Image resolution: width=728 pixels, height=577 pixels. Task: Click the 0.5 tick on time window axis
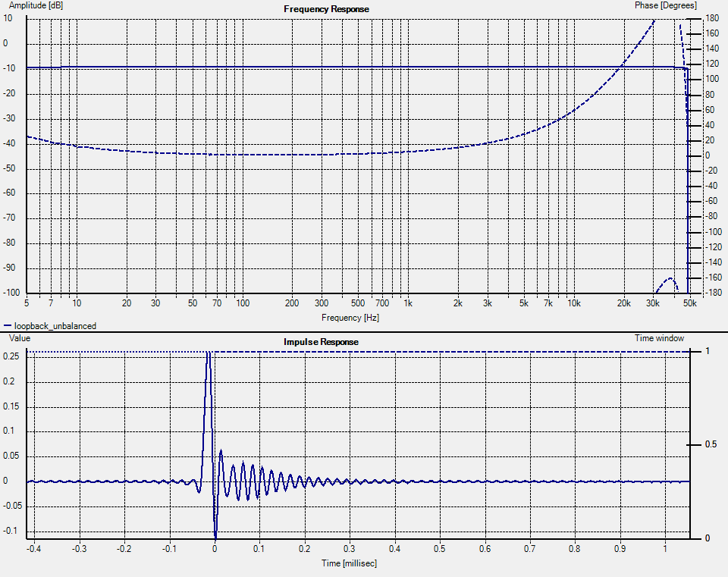(x=711, y=445)
